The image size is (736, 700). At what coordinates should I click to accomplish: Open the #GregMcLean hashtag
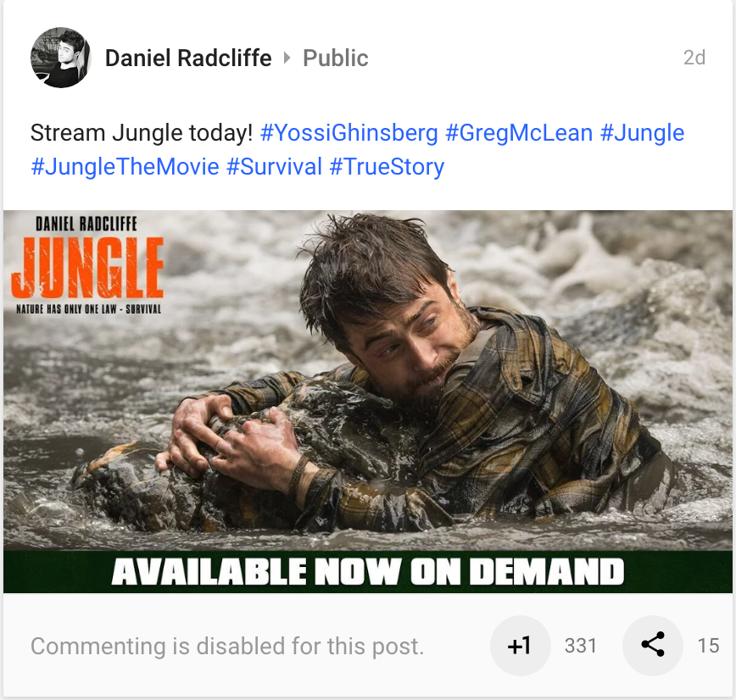click(x=519, y=133)
